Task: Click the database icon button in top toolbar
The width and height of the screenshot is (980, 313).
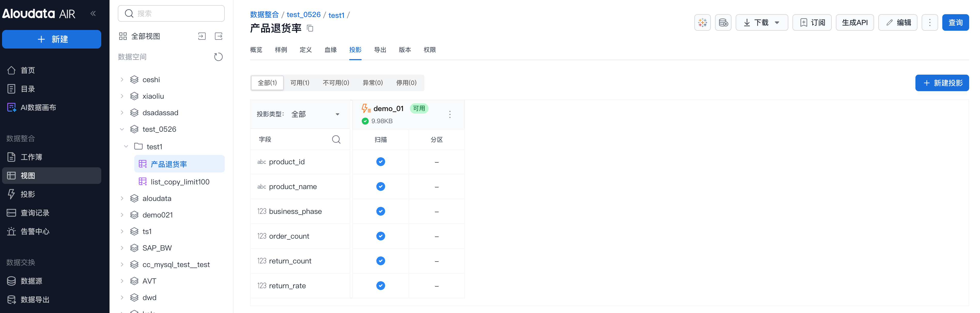Action: click(x=723, y=22)
